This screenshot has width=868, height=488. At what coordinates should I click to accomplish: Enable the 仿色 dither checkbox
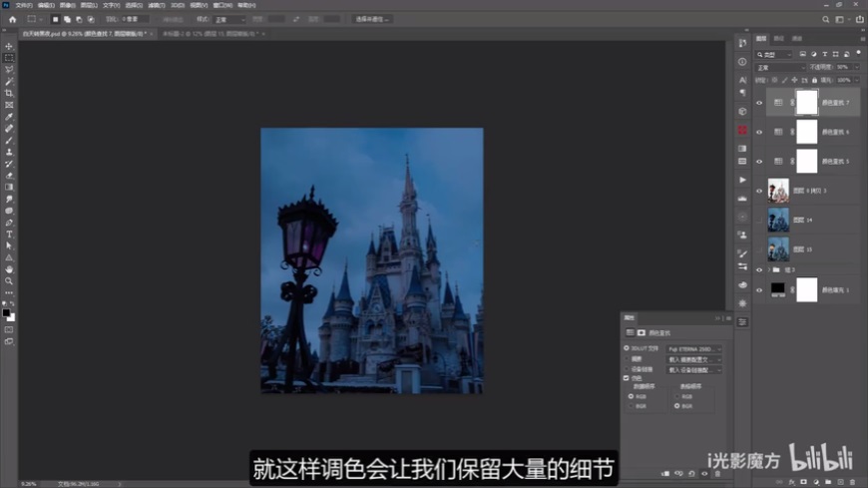(626, 378)
